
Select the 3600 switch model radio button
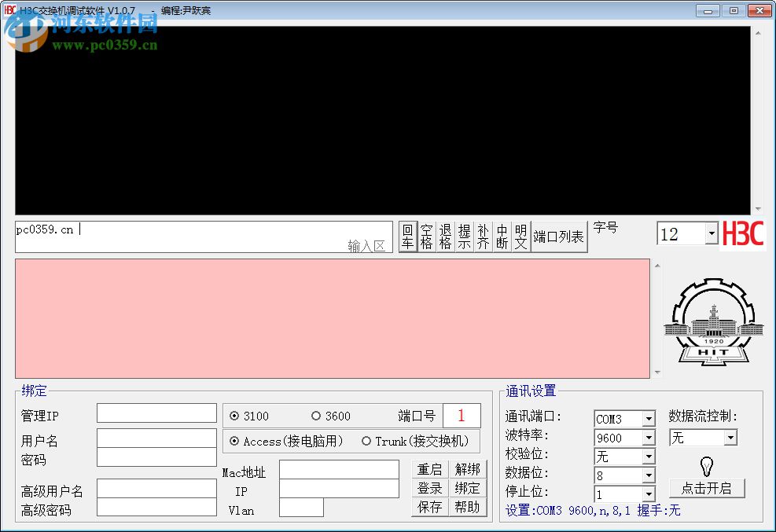coord(317,416)
